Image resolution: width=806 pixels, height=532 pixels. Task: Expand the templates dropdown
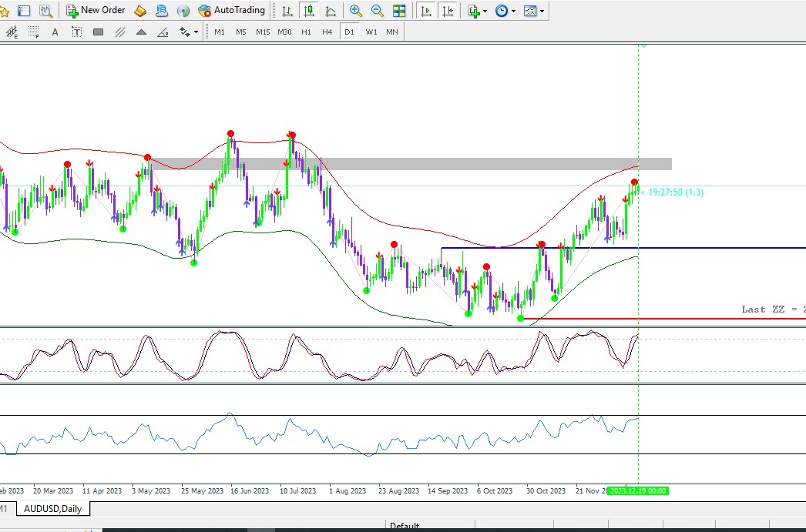point(533,11)
